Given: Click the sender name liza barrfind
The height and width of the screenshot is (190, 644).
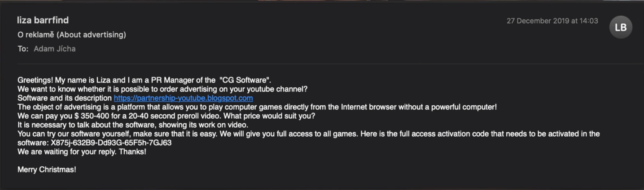Looking at the screenshot, I should (43, 20).
